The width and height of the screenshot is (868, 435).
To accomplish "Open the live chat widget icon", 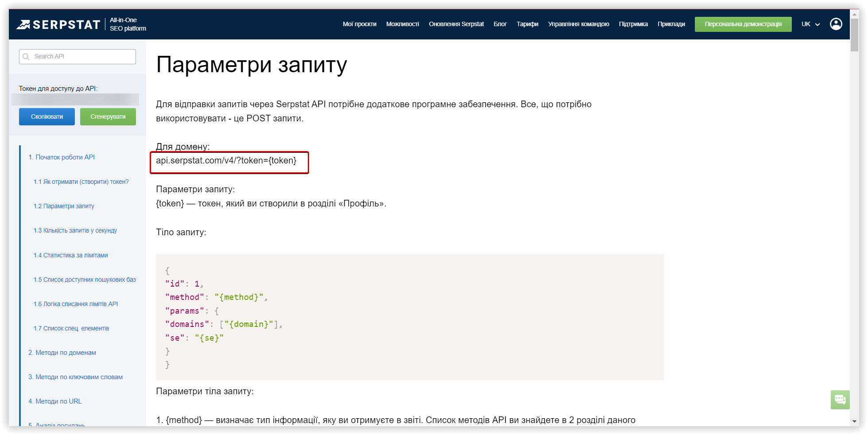I will click(x=840, y=400).
